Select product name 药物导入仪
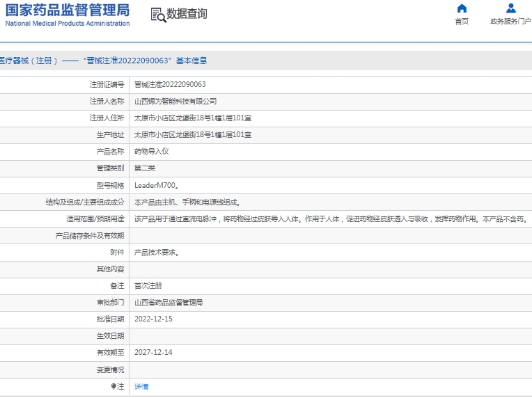Screen dimensions: 532x398 [x=152, y=152]
